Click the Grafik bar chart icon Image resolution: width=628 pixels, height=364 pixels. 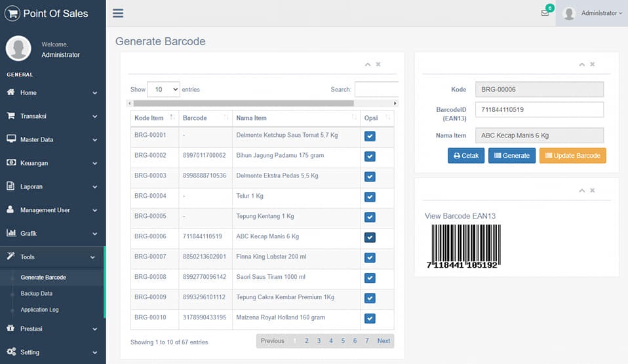11,232
